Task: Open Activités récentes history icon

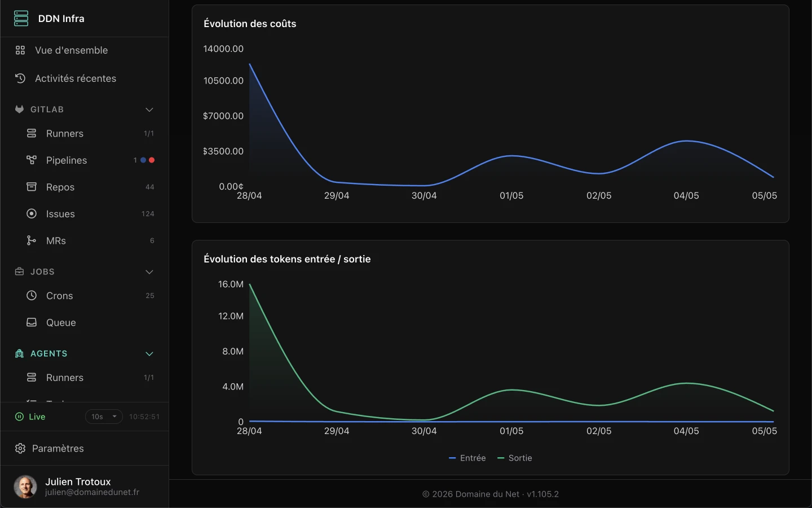Action: point(20,78)
